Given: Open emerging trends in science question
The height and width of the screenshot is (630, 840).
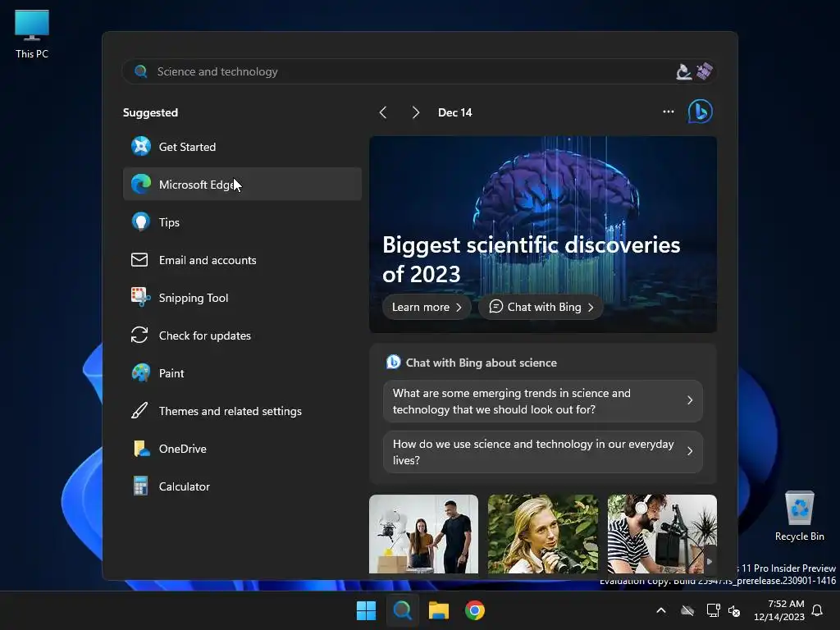Looking at the screenshot, I should click(x=543, y=400).
